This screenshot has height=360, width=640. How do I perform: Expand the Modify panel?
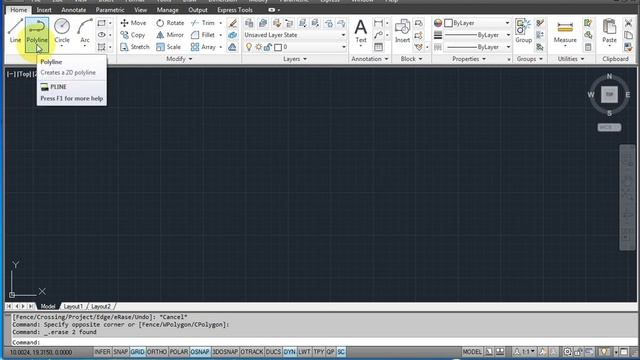pyautogui.click(x=179, y=59)
